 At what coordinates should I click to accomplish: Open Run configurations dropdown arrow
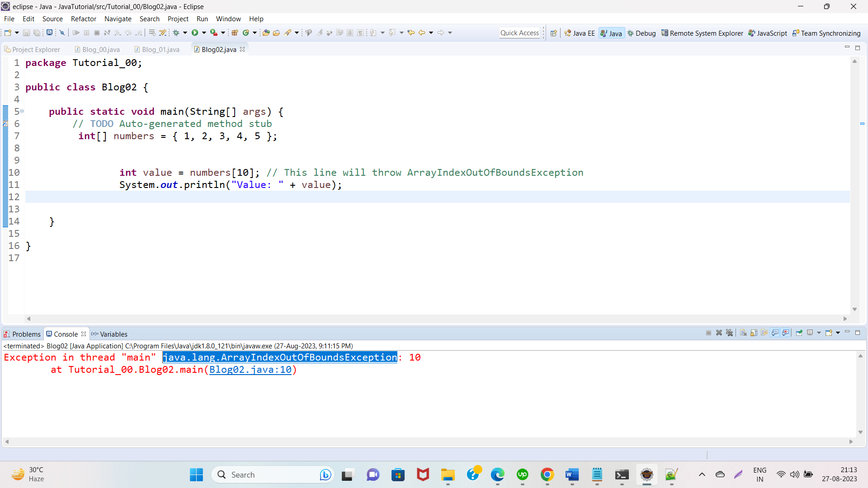click(204, 33)
